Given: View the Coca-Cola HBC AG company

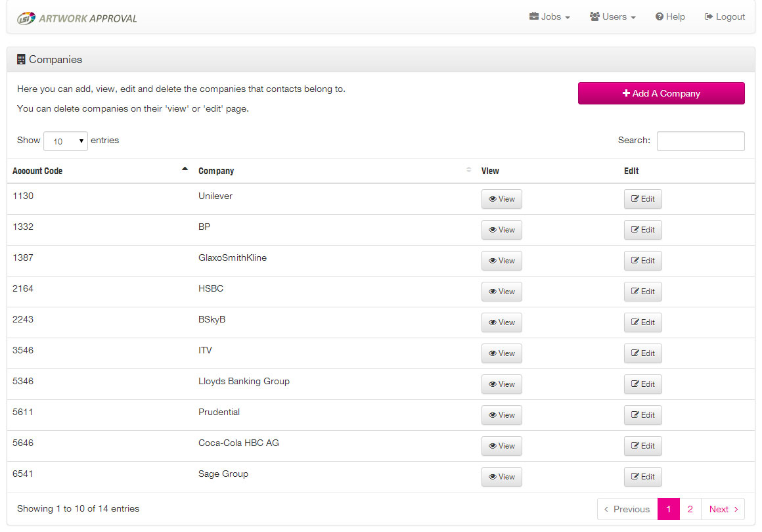Looking at the screenshot, I should coord(501,446).
